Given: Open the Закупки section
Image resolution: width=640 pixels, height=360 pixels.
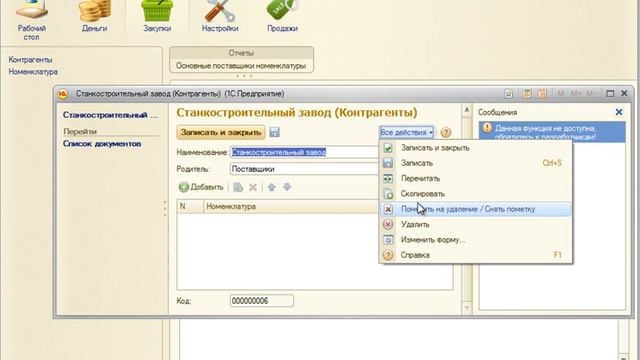Looking at the screenshot, I should 157,17.
